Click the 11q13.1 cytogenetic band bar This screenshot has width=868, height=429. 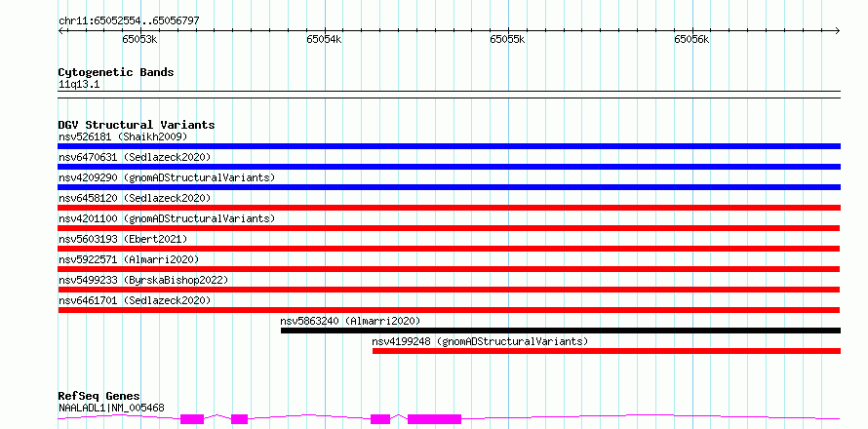point(449,95)
